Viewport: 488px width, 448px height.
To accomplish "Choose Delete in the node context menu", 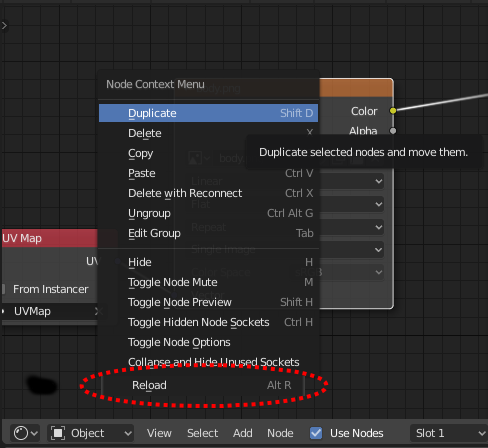I will 208,133.
